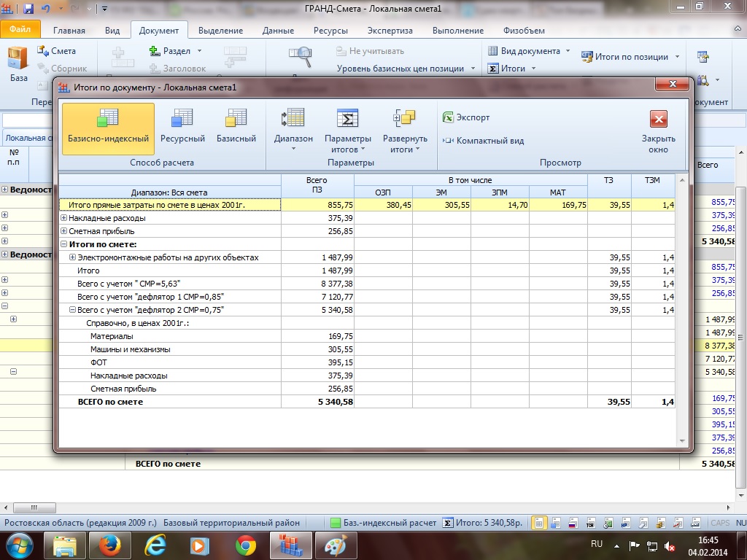
Task: Expand the Накладные расходы row
Action: coord(63,218)
